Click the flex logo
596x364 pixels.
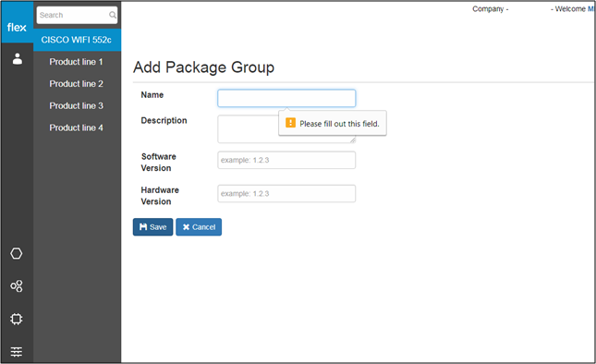click(17, 28)
